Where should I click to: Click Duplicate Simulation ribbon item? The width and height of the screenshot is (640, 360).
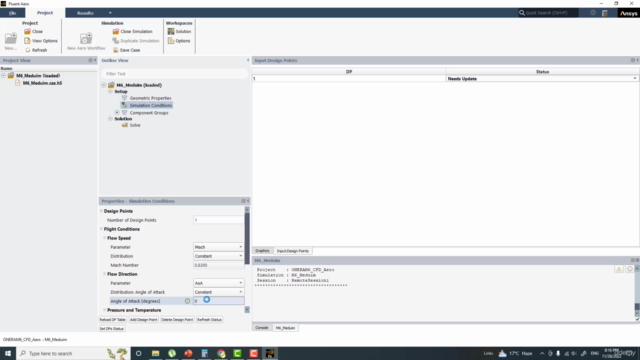(136, 41)
